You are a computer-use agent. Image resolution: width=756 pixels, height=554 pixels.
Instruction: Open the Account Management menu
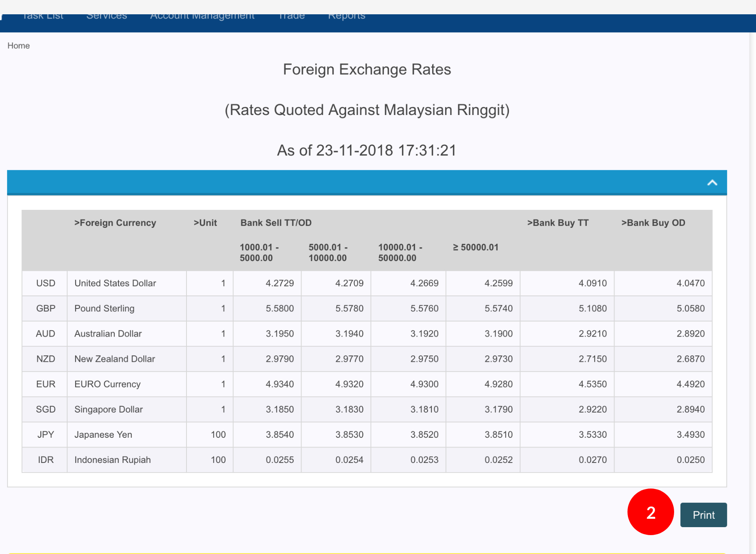[x=202, y=17]
